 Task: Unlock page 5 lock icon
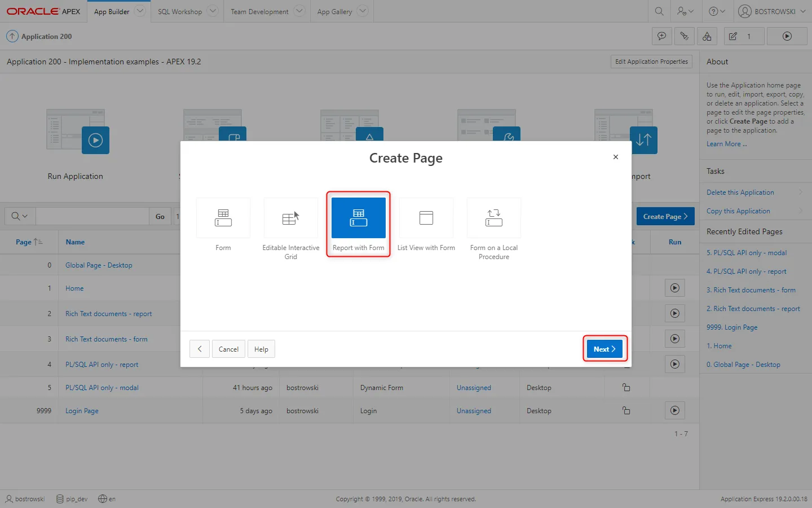tap(626, 388)
